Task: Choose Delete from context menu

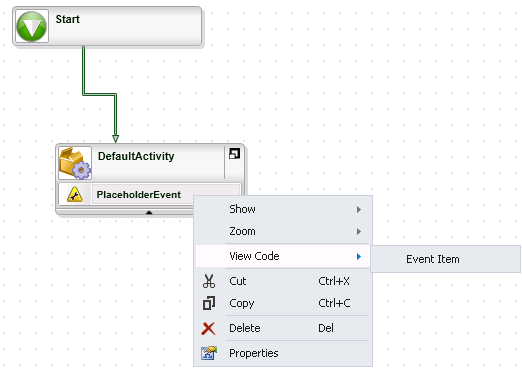Action: [x=282, y=328]
